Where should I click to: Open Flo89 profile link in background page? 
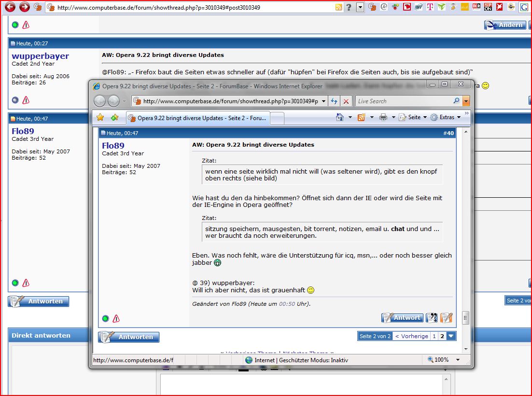pos(23,131)
